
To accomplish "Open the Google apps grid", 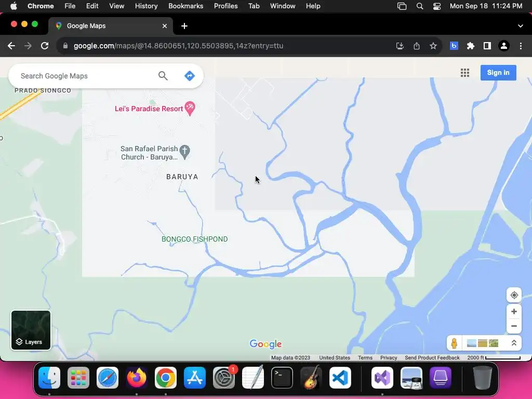I will point(465,73).
